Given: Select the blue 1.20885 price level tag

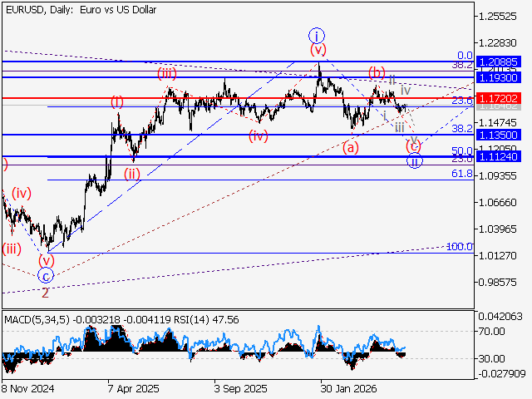Looking at the screenshot, I should [499, 62].
